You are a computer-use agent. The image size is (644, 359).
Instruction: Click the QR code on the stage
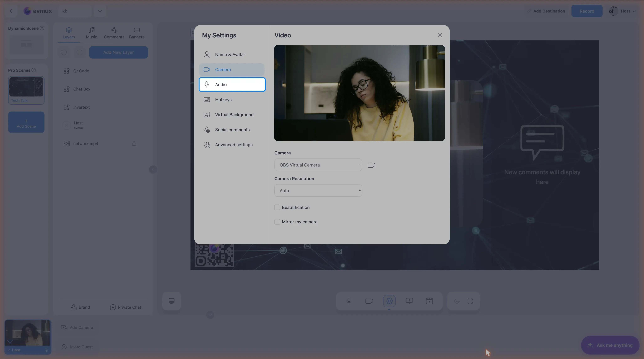click(x=214, y=256)
